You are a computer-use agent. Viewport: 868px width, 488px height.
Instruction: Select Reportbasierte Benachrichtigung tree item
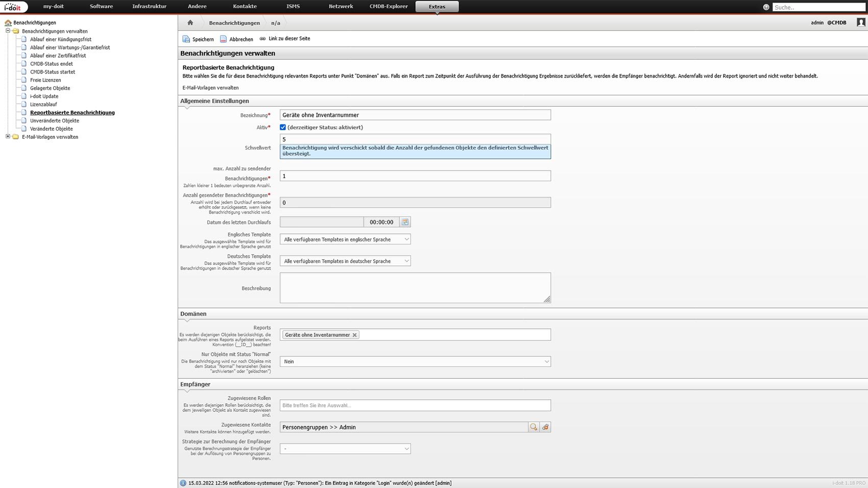click(73, 112)
